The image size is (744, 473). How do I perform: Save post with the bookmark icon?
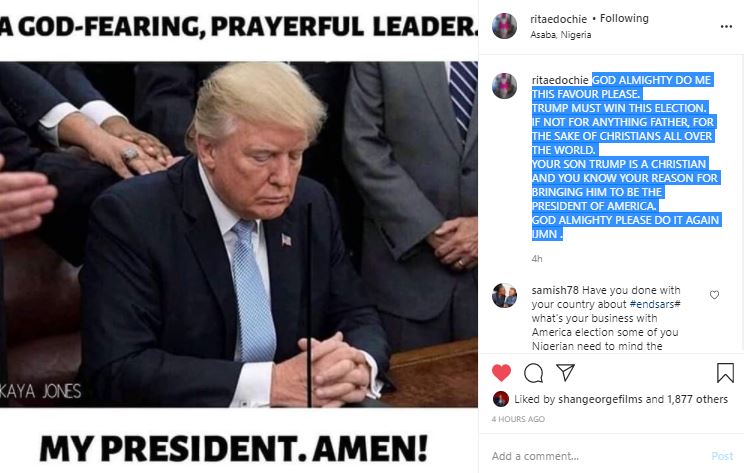click(x=725, y=373)
